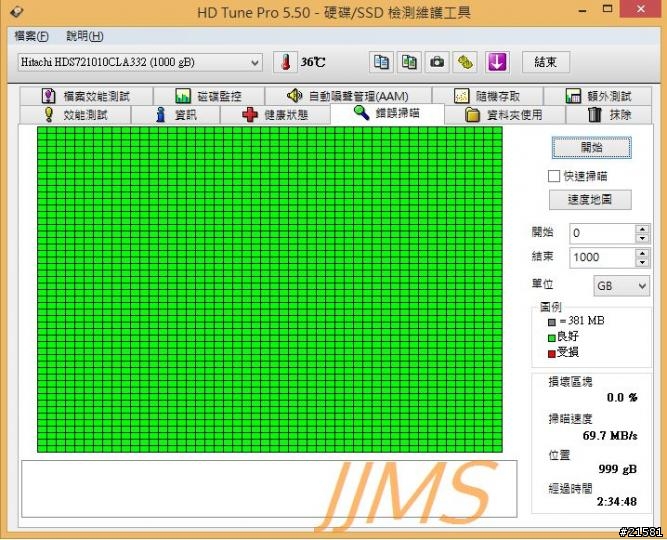Screen dimensions: 667x540
Task: Click the gray 381 MB legend swatch
Action: tap(552, 323)
